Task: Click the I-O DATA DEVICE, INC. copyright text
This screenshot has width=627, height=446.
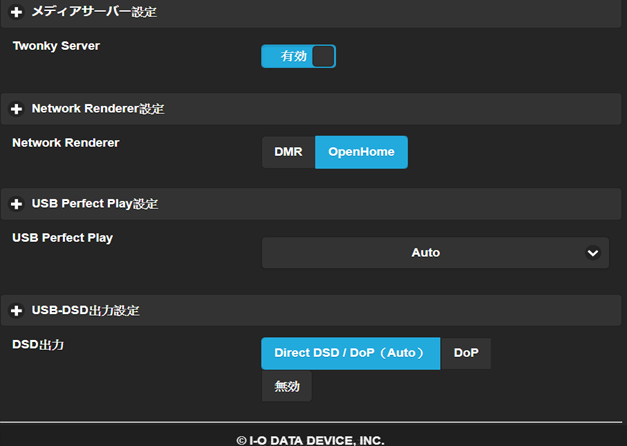Action: (x=310, y=440)
